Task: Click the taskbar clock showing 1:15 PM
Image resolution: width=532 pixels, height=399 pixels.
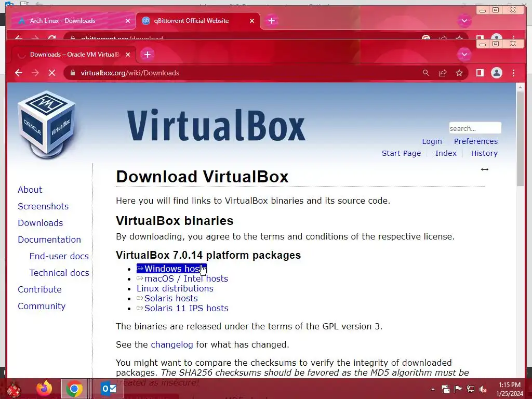Action: pos(510,389)
